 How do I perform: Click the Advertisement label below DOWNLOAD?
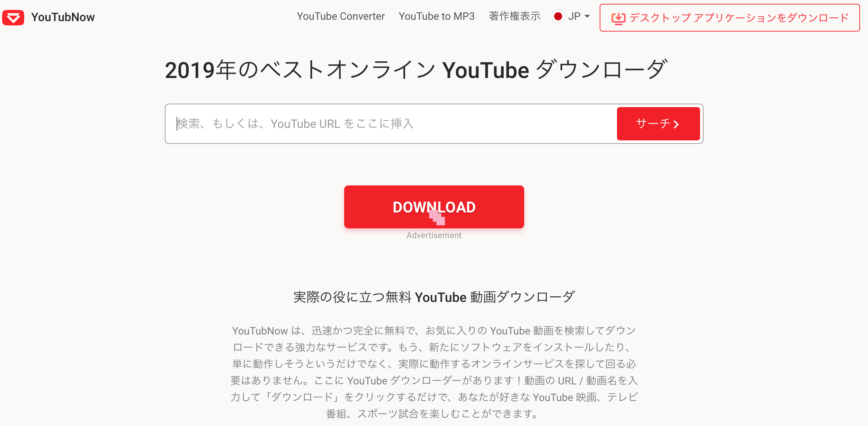(x=434, y=235)
